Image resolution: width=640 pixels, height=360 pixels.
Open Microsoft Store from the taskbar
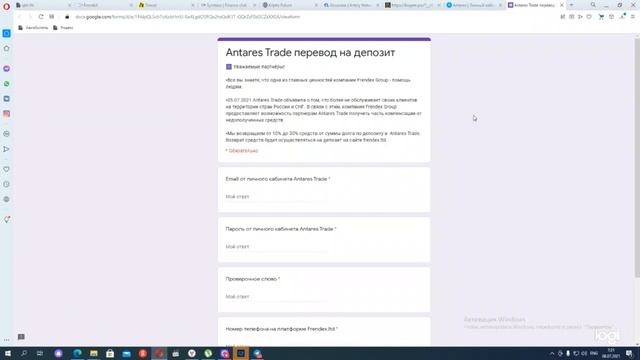point(110,353)
